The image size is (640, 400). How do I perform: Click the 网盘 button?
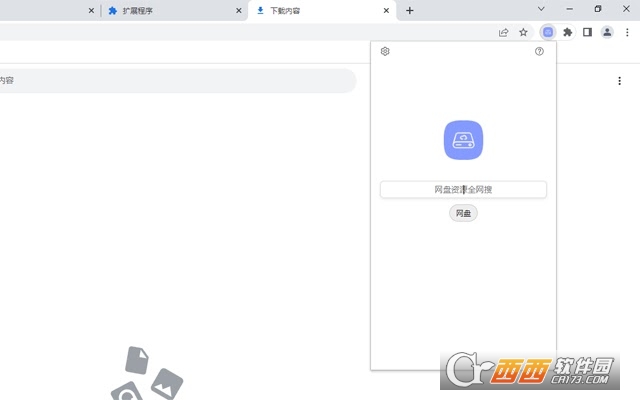(463, 213)
